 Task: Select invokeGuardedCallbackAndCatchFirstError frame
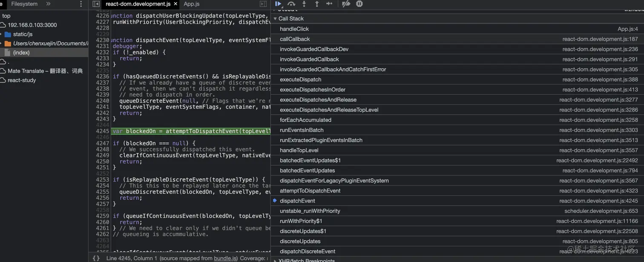pos(457,70)
